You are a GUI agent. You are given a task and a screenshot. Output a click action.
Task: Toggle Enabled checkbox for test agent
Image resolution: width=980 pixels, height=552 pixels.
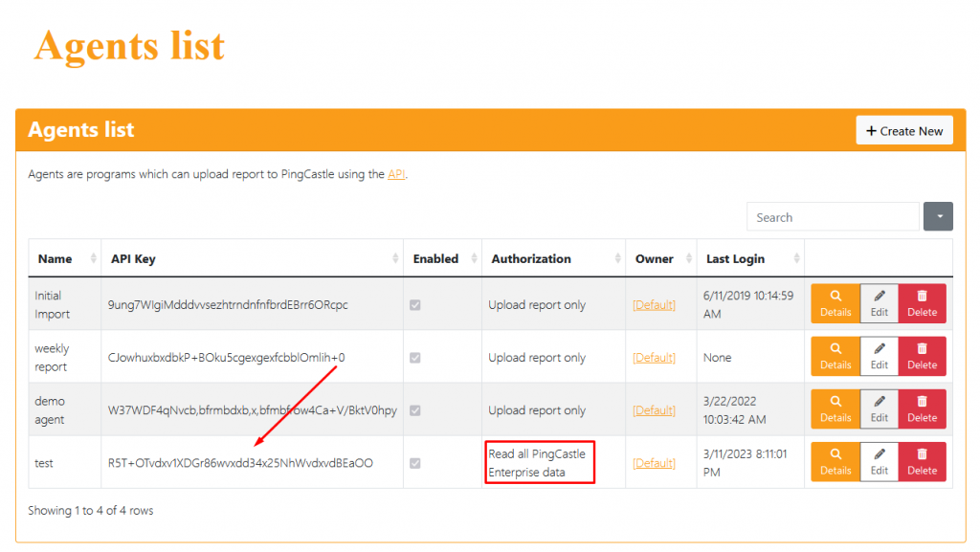pos(415,463)
